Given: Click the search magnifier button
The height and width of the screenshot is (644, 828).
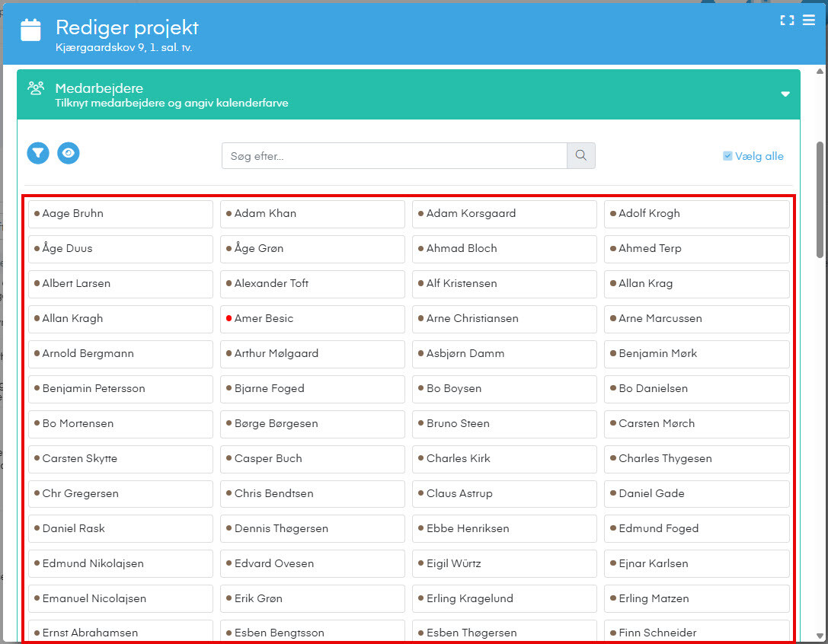Looking at the screenshot, I should click(x=580, y=155).
